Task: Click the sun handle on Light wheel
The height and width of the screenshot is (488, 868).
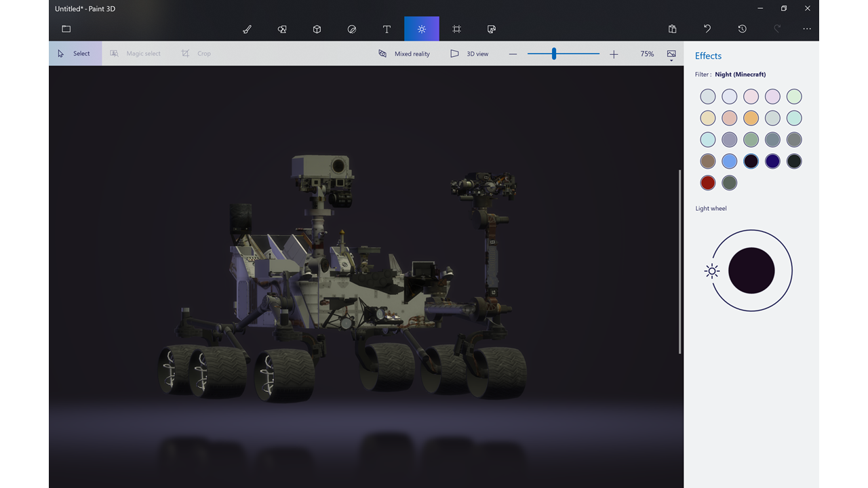Action: 712,271
